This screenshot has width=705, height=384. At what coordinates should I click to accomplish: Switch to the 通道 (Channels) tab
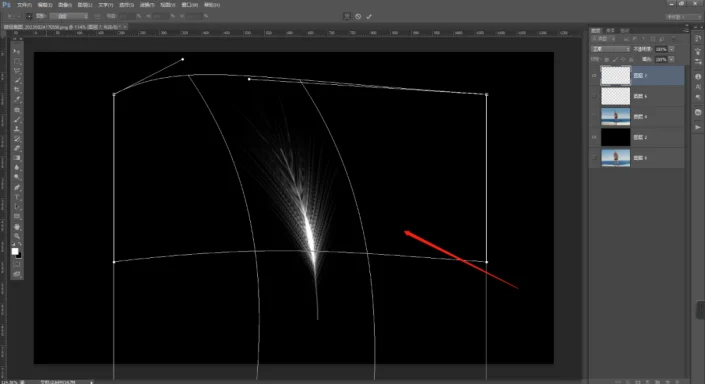pyautogui.click(x=610, y=31)
